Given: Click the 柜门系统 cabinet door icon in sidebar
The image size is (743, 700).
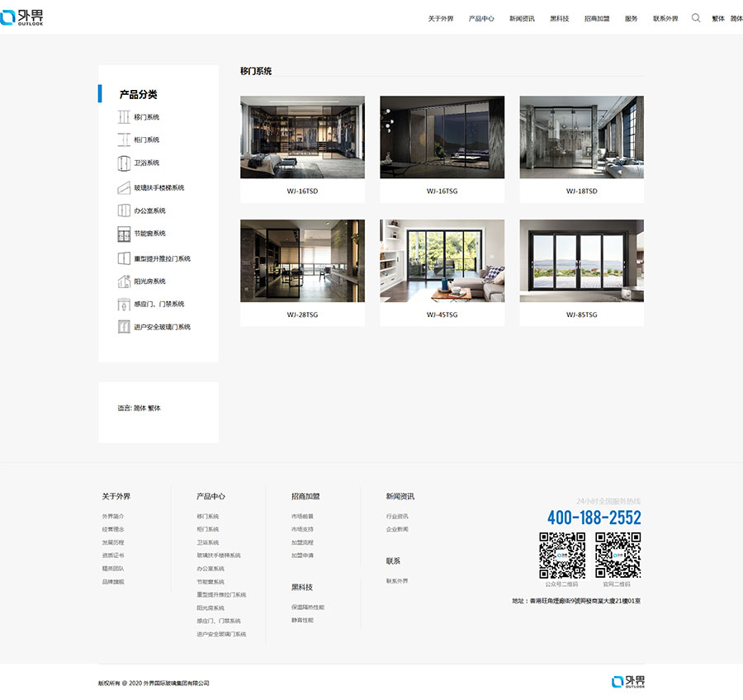Looking at the screenshot, I should (x=124, y=140).
